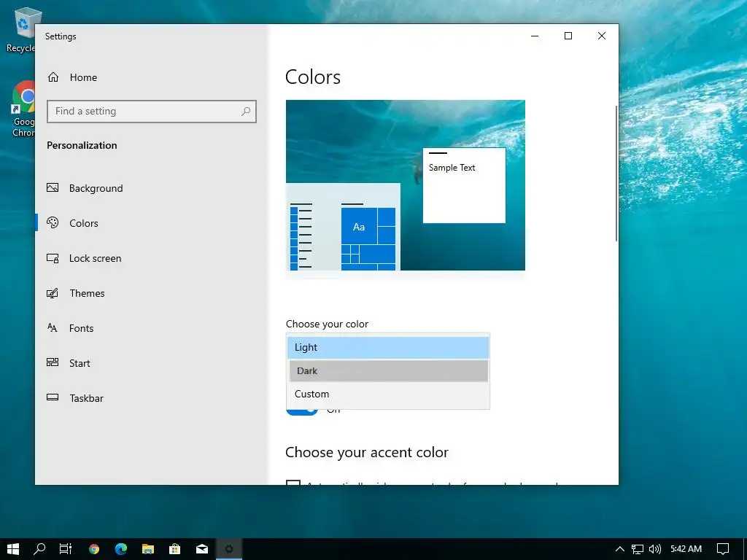Click the Background picture icon in sidebar

tap(53, 187)
